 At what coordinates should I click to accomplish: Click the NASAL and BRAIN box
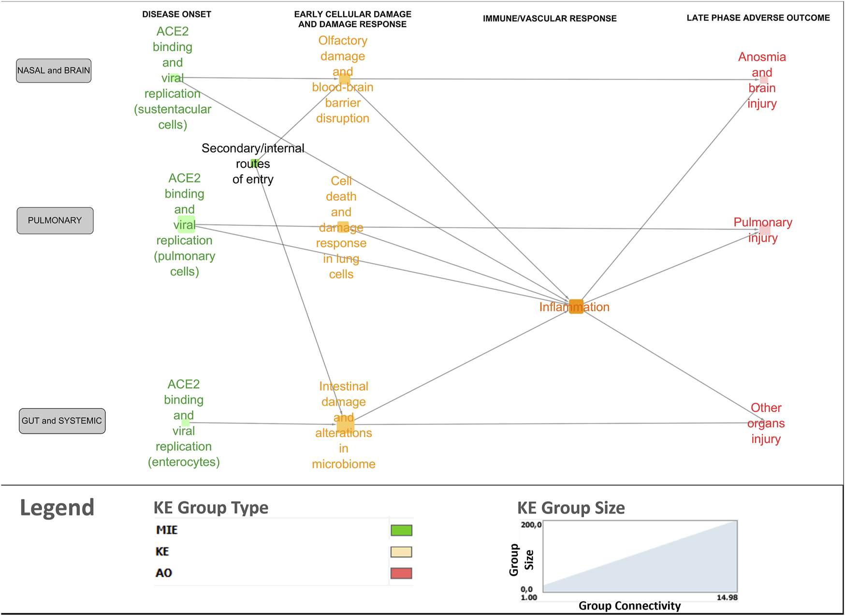(54, 71)
